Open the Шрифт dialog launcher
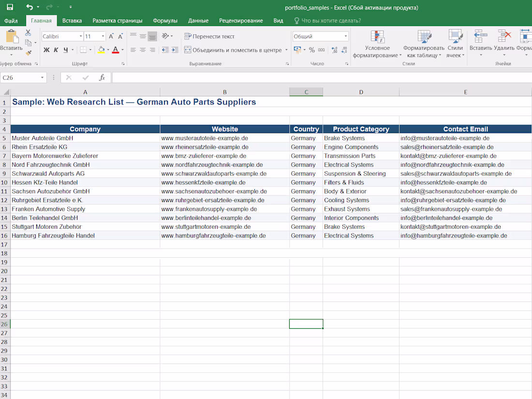Screen dimensions: 532x399 pos(123,64)
